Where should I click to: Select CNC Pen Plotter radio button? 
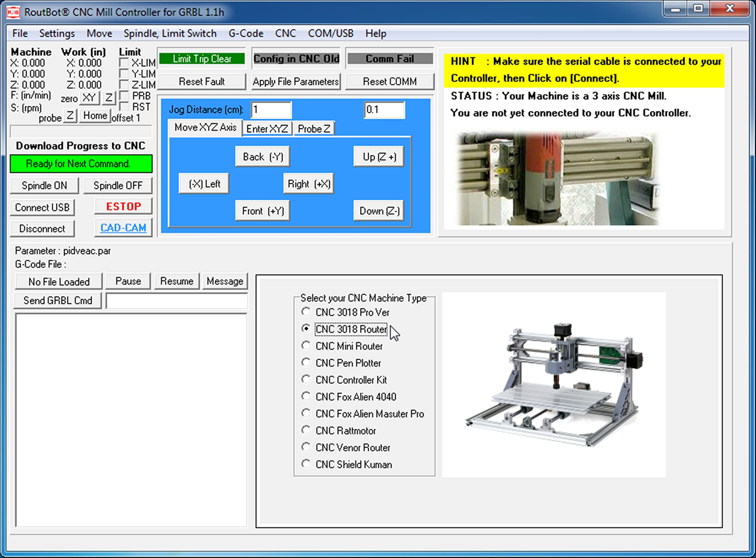(306, 362)
